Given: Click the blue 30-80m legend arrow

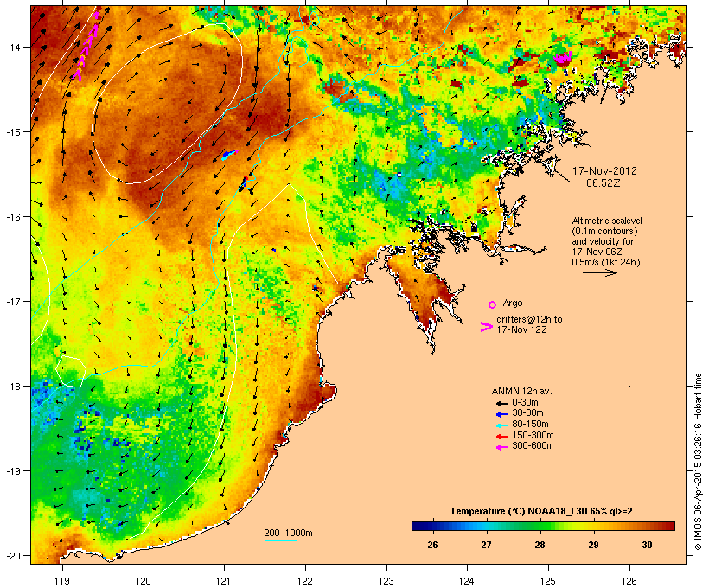Looking at the screenshot, I should pos(501,414).
